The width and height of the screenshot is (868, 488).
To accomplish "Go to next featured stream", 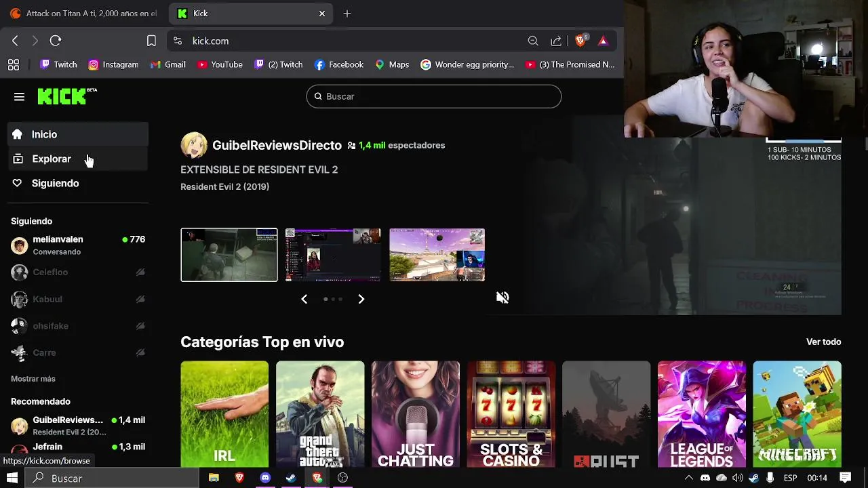I will (x=361, y=299).
